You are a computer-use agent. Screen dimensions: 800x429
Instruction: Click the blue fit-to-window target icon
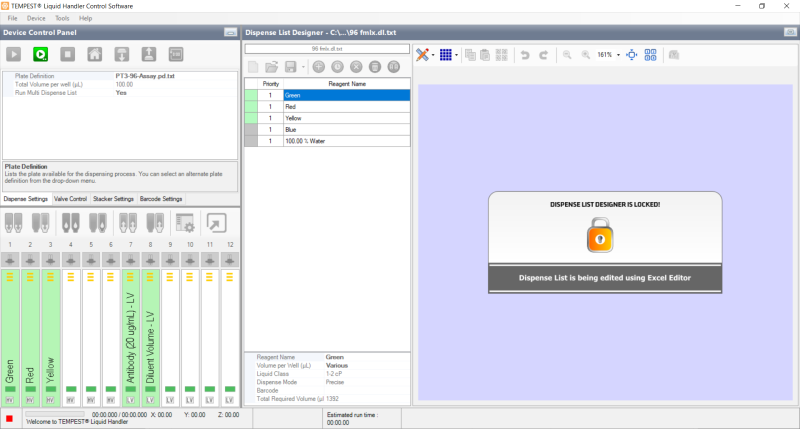632,55
